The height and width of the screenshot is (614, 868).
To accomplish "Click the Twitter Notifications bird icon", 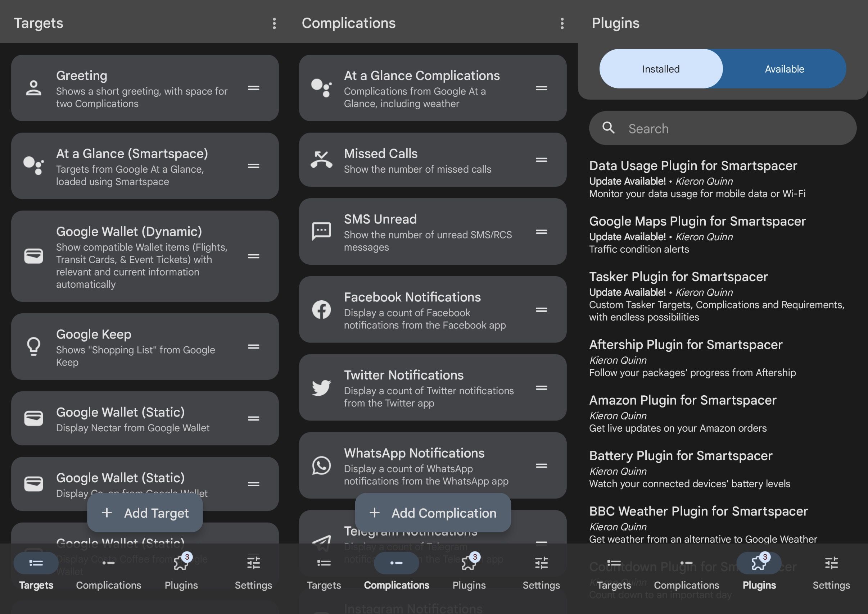I will coord(321,387).
